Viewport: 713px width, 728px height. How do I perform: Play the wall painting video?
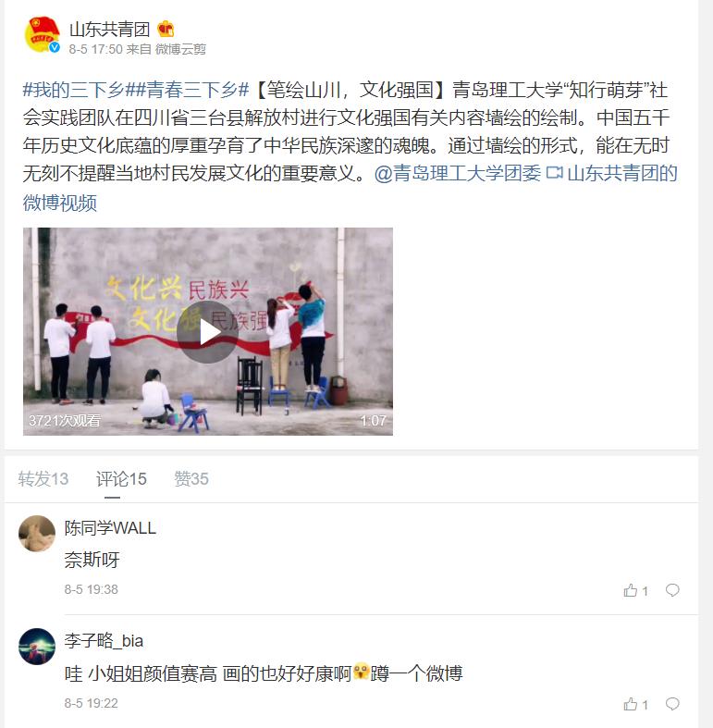click(207, 331)
